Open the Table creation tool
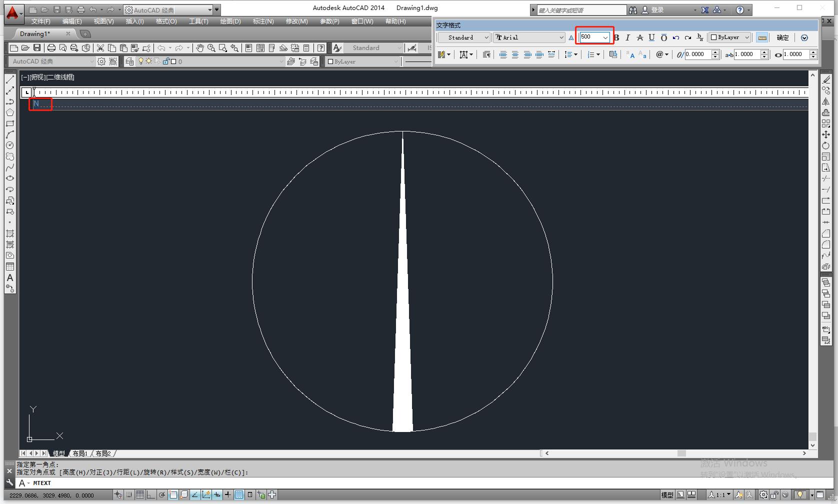The height and width of the screenshot is (504, 838). tap(10, 266)
